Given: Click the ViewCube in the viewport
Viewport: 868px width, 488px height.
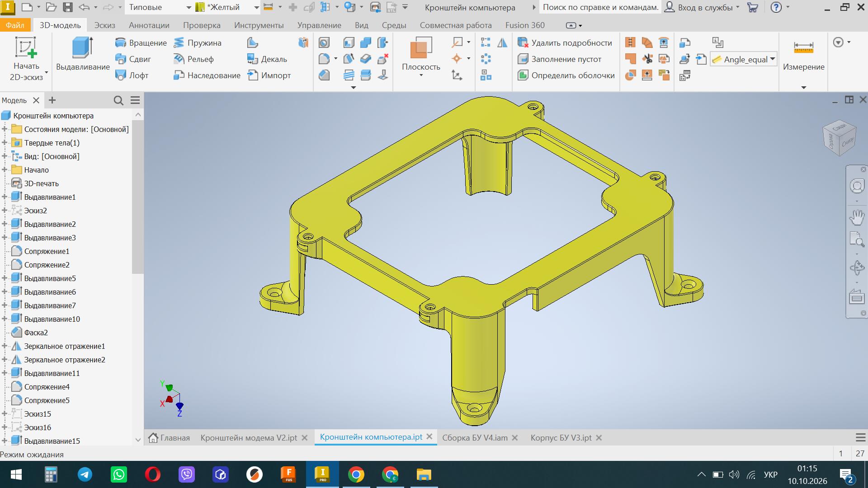Looking at the screenshot, I should (839, 138).
